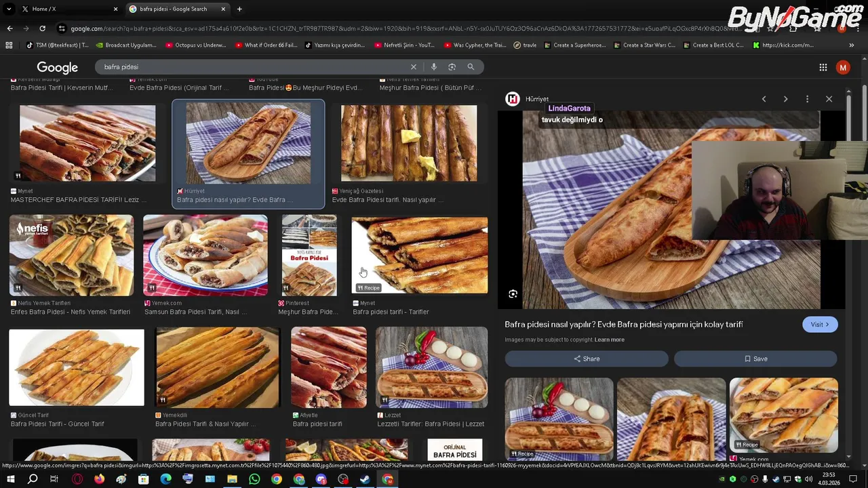Go back in browser
Image resolution: width=868 pixels, height=488 pixels.
[x=9, y=28]
